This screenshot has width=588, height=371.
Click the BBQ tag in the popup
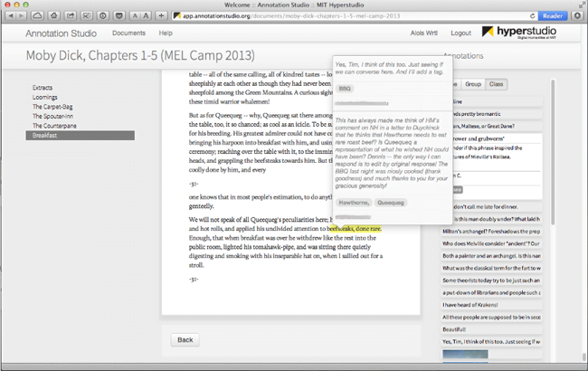coord(345,89)
